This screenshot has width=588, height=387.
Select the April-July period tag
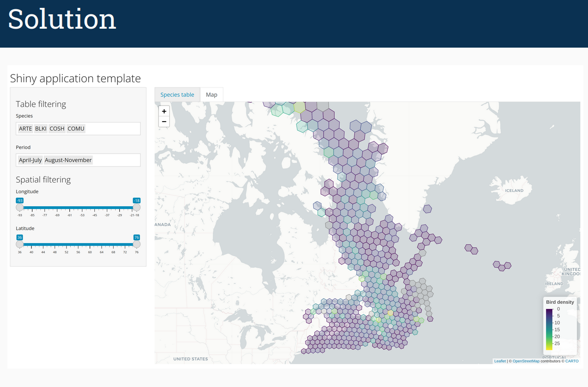[x=30, y=160]
